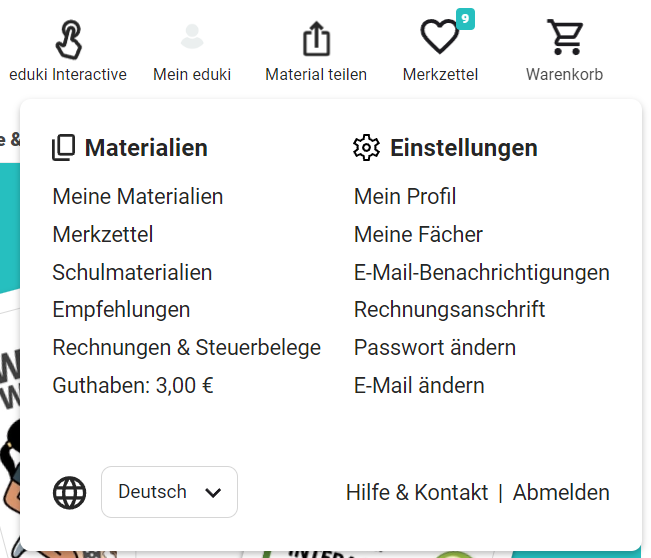Viewport: 651px width, 558px height.
Task: Open the Merkzettel heart icon
Action: coord(439,38)
